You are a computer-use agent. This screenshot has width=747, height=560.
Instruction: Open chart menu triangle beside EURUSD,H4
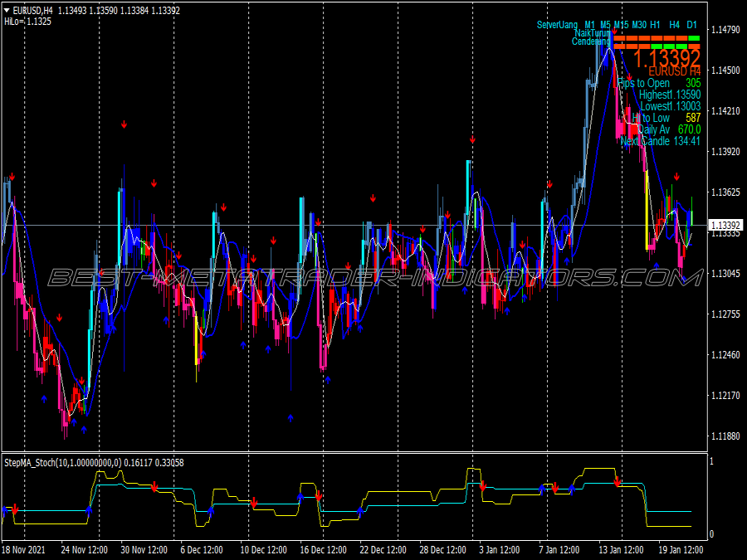[x=7, y=11]
